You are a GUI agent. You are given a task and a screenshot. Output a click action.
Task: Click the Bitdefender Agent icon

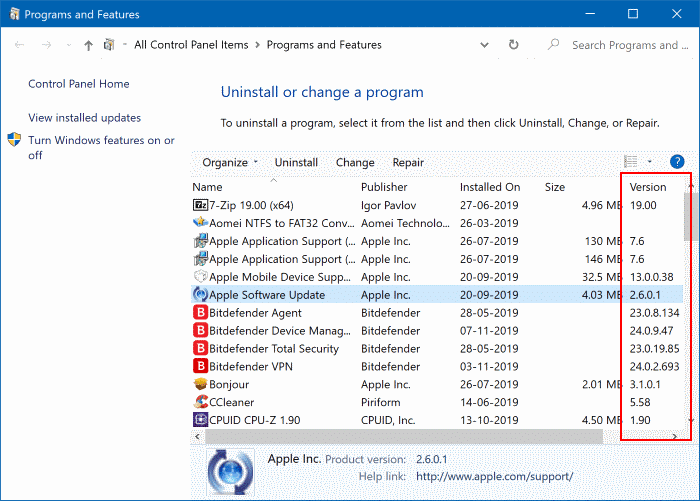(200, 313)
